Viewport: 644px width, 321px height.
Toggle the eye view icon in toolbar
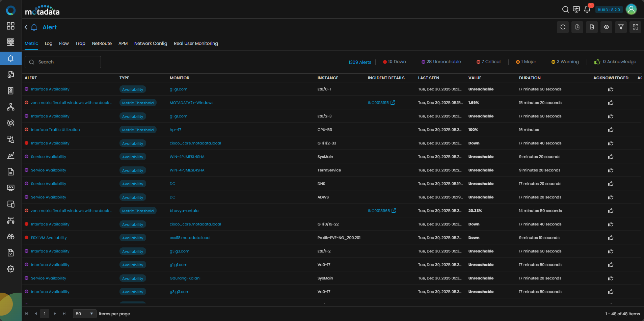[x=606, y=27]
